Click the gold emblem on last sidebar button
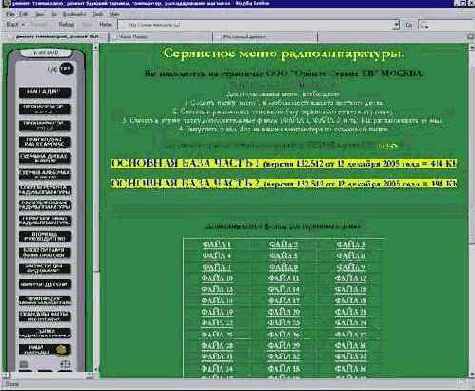The height and width of the screenshot is (391, 475). click(x=61, y=350)
